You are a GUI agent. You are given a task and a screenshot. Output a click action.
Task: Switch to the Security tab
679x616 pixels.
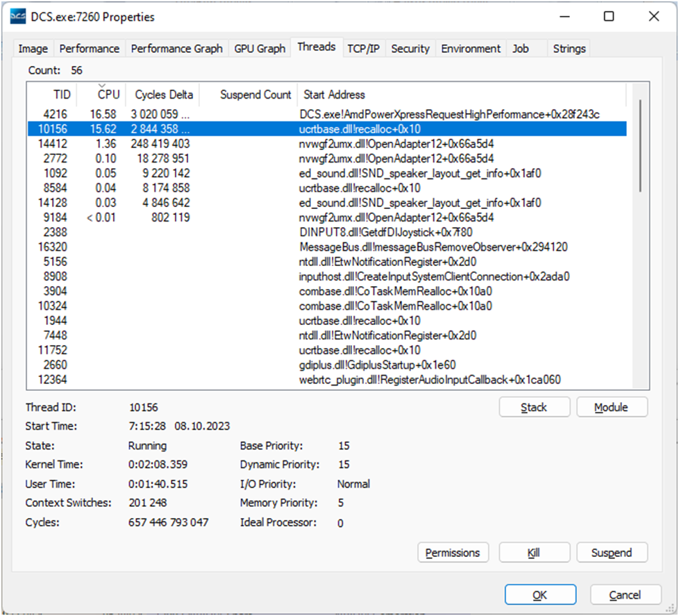click(x=410, y=49)
